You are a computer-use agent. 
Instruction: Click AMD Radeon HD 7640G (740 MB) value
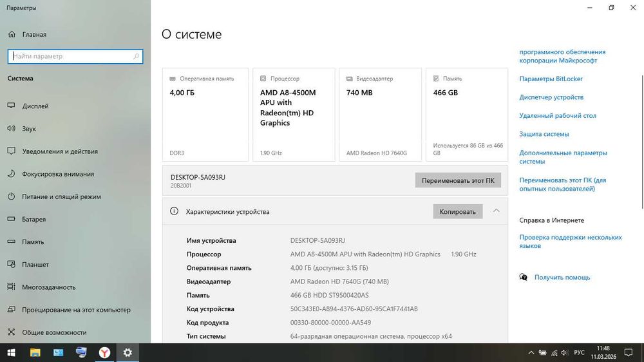pyautogui.click(x=339, y=281)
